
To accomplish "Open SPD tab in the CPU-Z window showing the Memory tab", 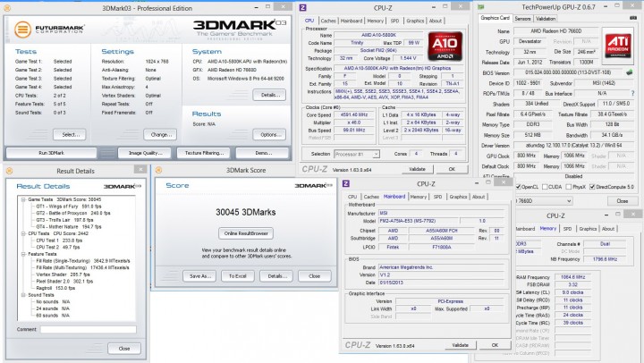I will (568, 229).
